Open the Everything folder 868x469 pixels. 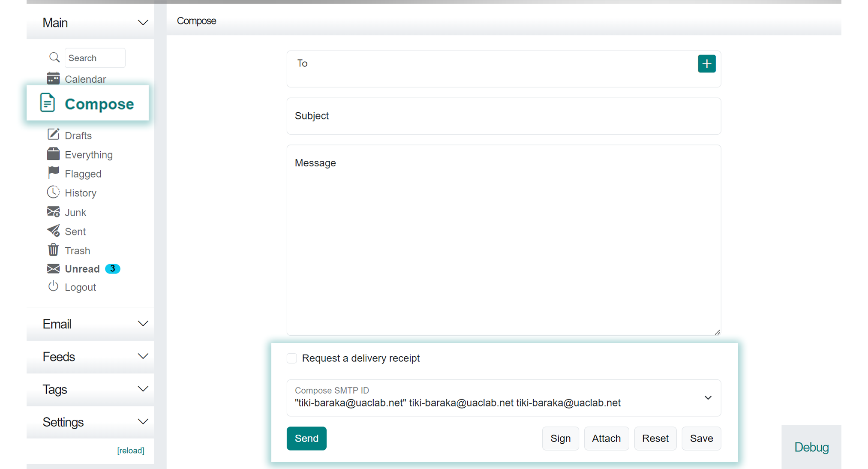pos(88,154)
